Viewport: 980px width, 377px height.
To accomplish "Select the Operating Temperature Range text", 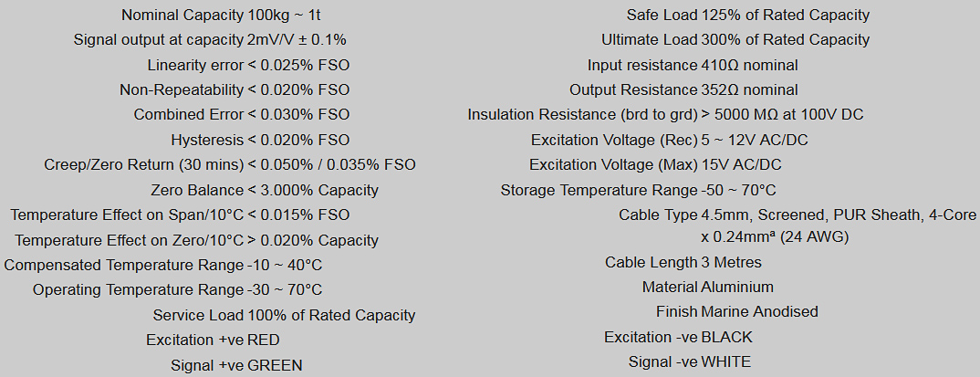I will click(177, 289).
